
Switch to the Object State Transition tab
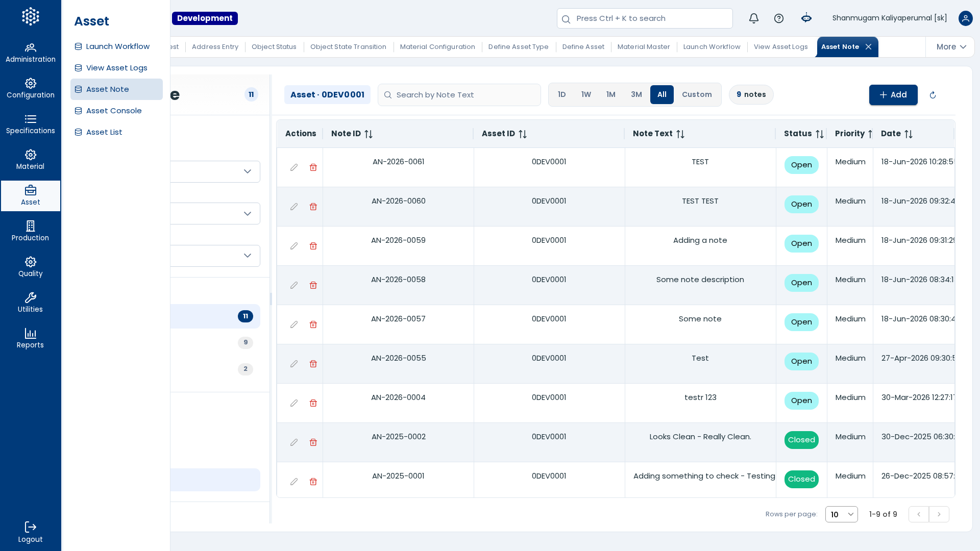coord(348,47)
